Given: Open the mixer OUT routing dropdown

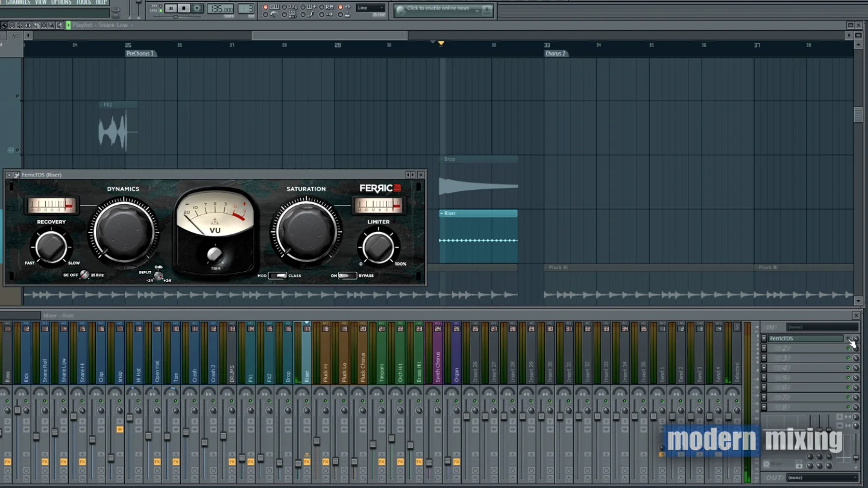Looking at the screenshot, I should (822, 478).
